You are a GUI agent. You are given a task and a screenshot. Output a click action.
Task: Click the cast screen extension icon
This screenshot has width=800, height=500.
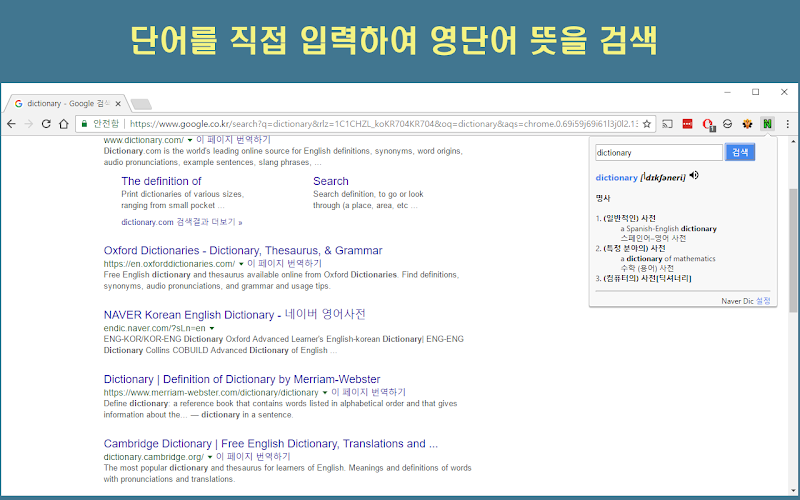[667, 124]
